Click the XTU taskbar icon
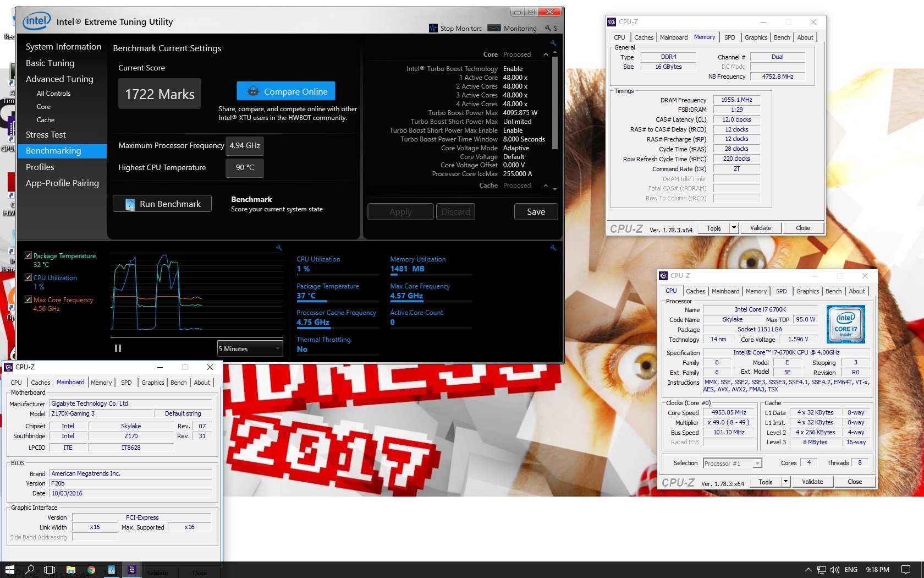Screen dimensions: 924x578 [x=111, y=570]
